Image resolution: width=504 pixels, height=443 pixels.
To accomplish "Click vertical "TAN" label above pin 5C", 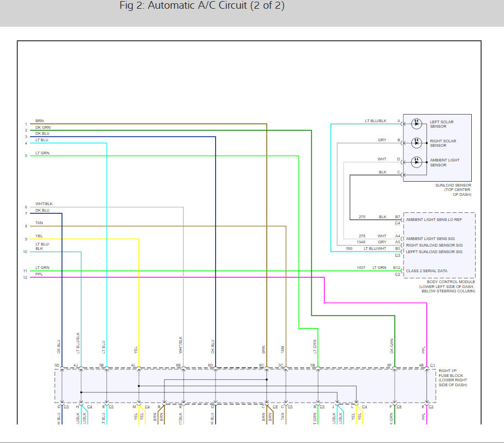I will [282, 350].
